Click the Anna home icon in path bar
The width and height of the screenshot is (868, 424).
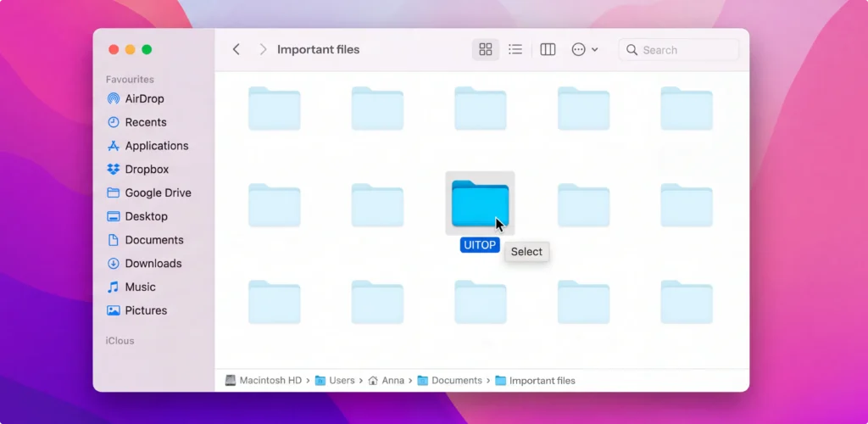(x=373, y=381)
